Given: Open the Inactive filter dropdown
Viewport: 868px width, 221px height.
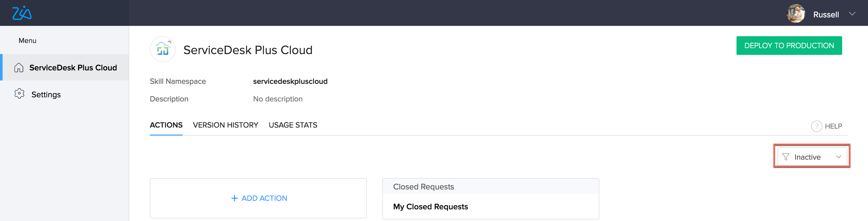Looking at the screenshot, I should (x=812, y=157).
